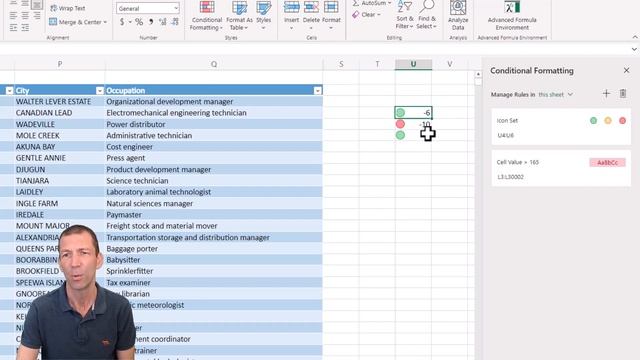Change Manage Rules scope from this sheet
The image size is (640, 360).
click(x=556, y=94)
